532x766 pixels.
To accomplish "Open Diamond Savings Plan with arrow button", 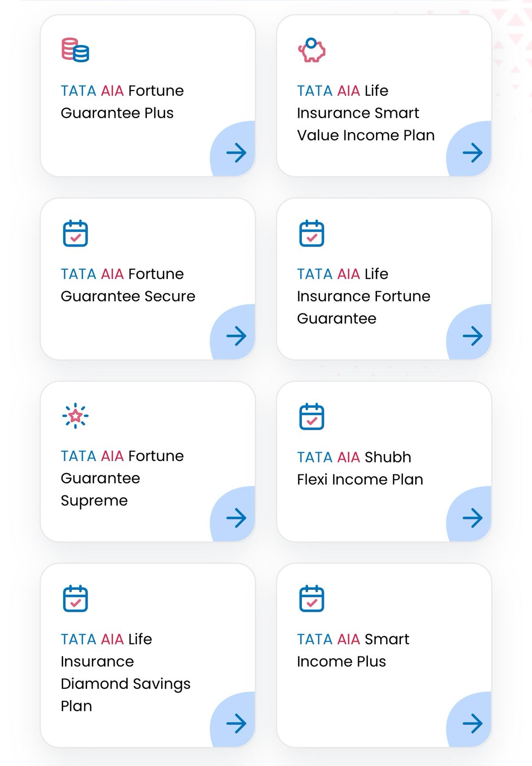I will [236, 723].
